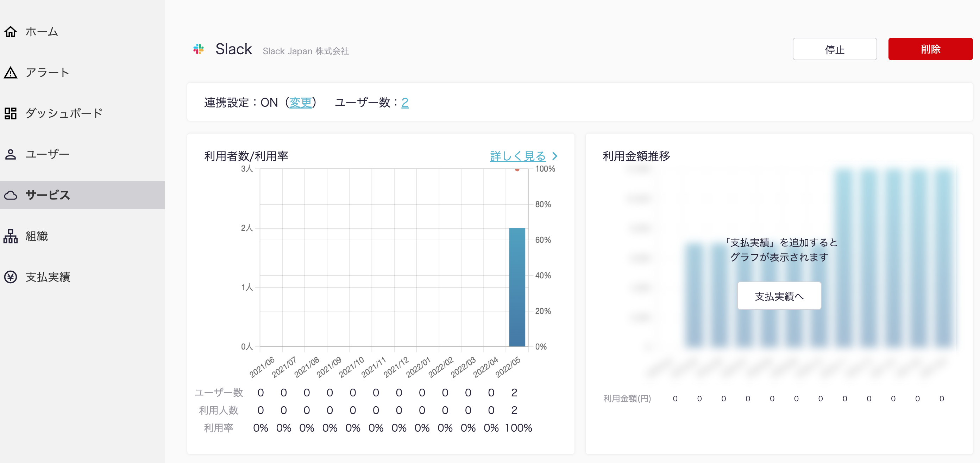Click the 2022/05 bar in usage chart
The image size is (980, 463).
[x=517, y=288]
